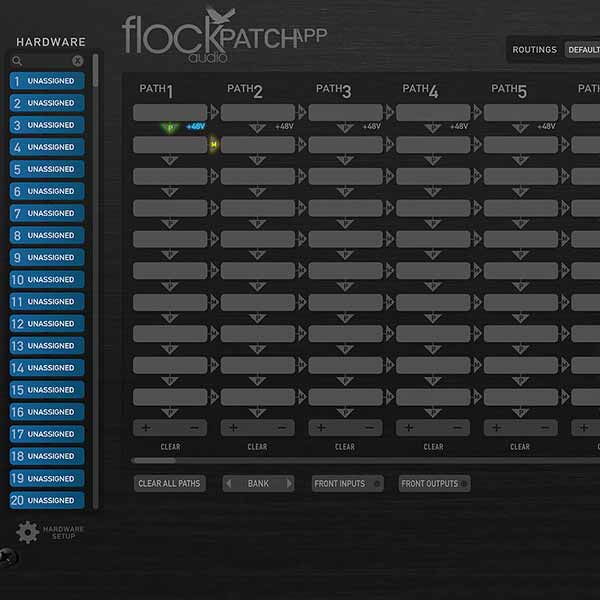Click the plus icon under Path 3
The image size is (600, 600).
click(321, 428)
